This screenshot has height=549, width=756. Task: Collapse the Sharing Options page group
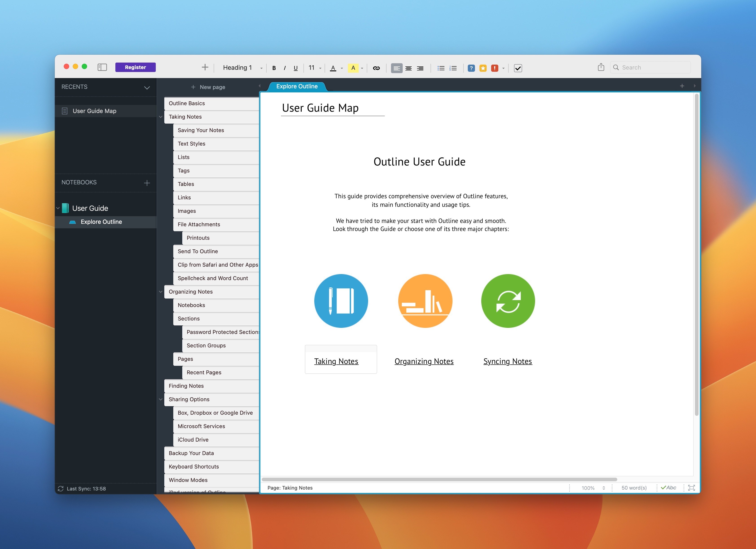click(161, 399)
